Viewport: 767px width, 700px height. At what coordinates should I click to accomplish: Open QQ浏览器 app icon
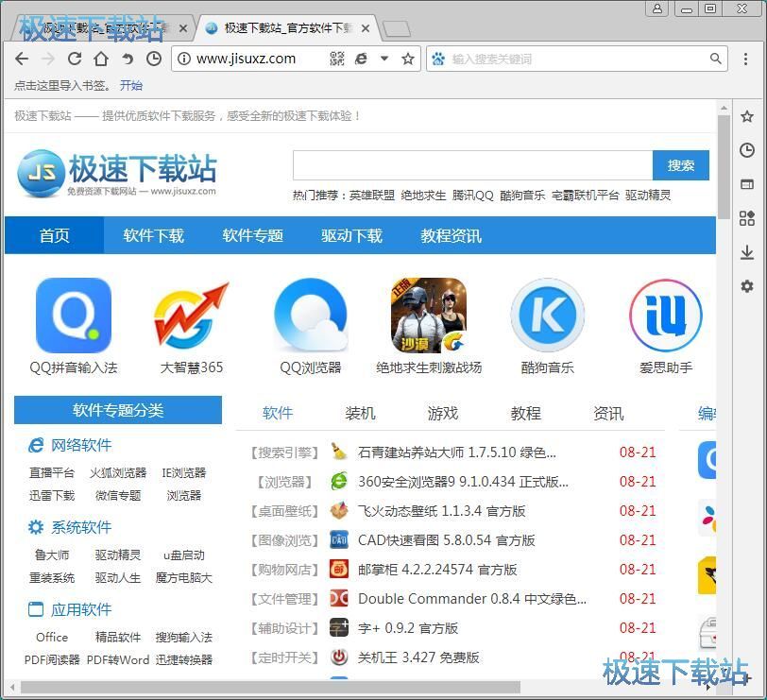(311, 316)
